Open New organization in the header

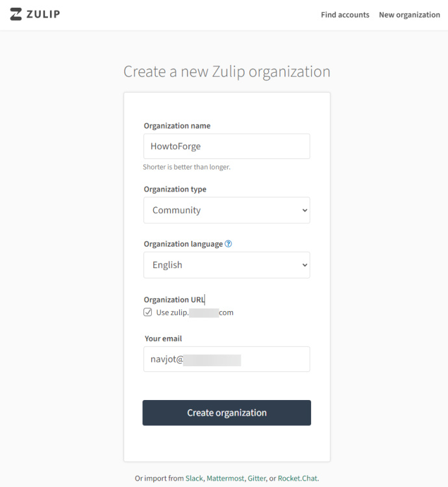pos(409,15)
